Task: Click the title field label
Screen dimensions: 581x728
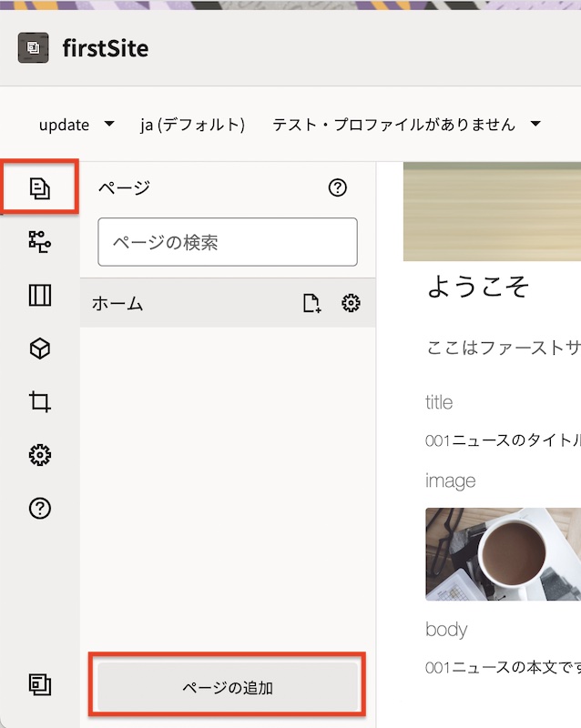Action: pyautogui.click(x=439, y=402)
